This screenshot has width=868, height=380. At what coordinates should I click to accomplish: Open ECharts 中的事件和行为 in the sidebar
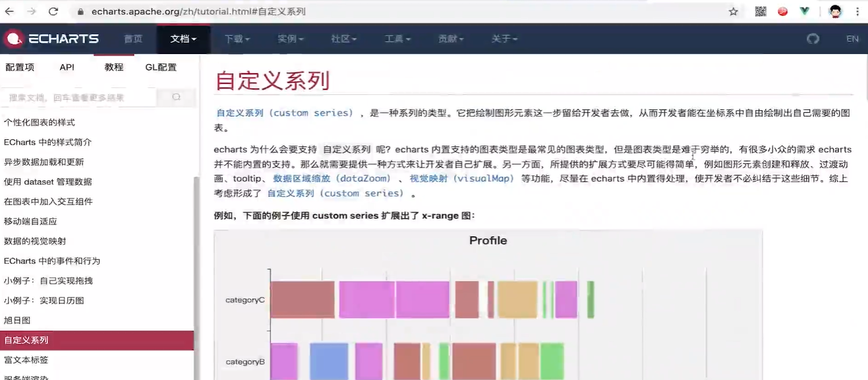click(52, 261)
